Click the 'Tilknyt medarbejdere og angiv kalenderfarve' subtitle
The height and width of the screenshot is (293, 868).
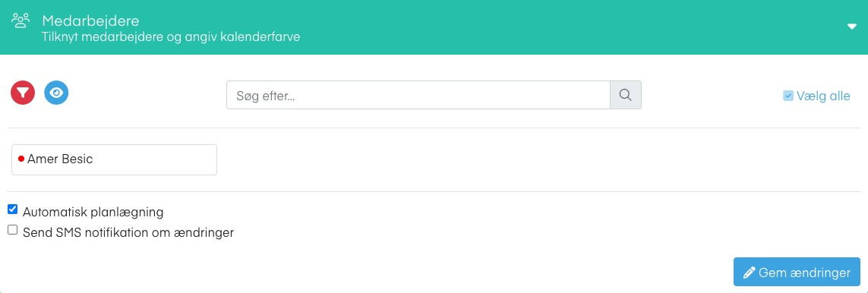tap(171, 38)
